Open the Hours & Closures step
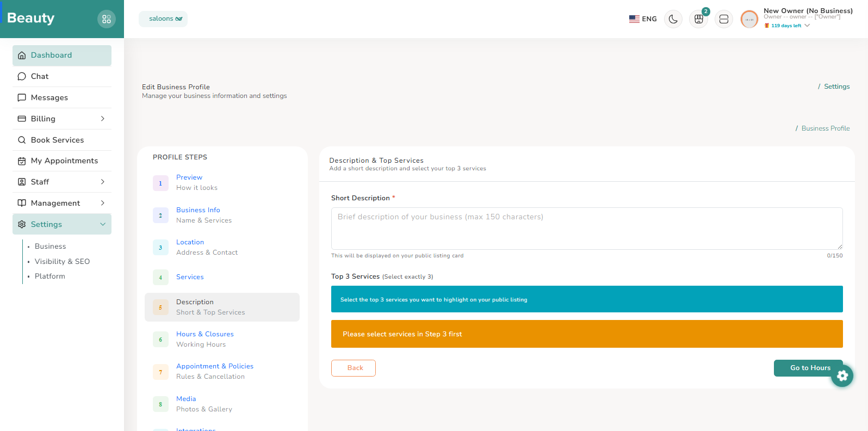Viewport: 868px width, 431px height. coord(222,340)
